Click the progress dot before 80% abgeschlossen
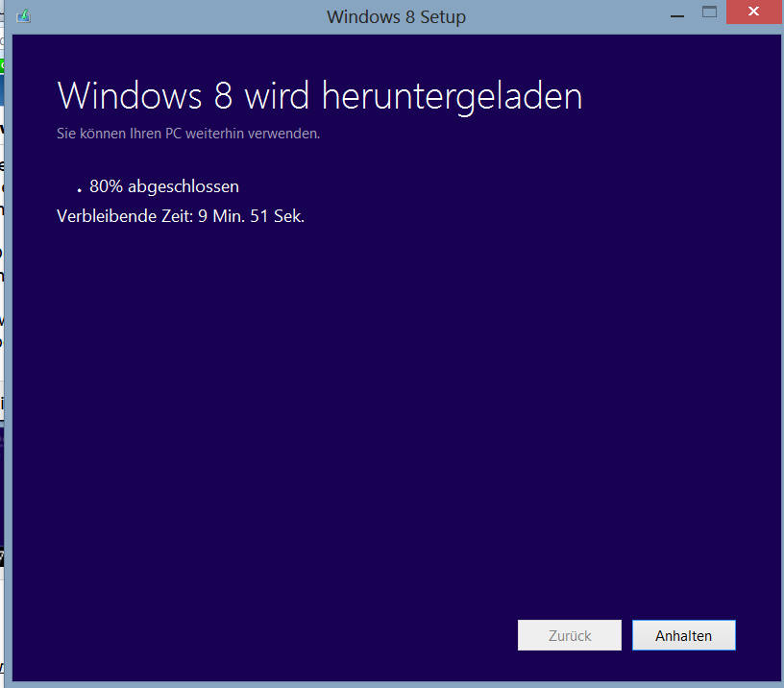Image resolution: width=784 pixels, height=688 pixels. click(x=79, y=190)
